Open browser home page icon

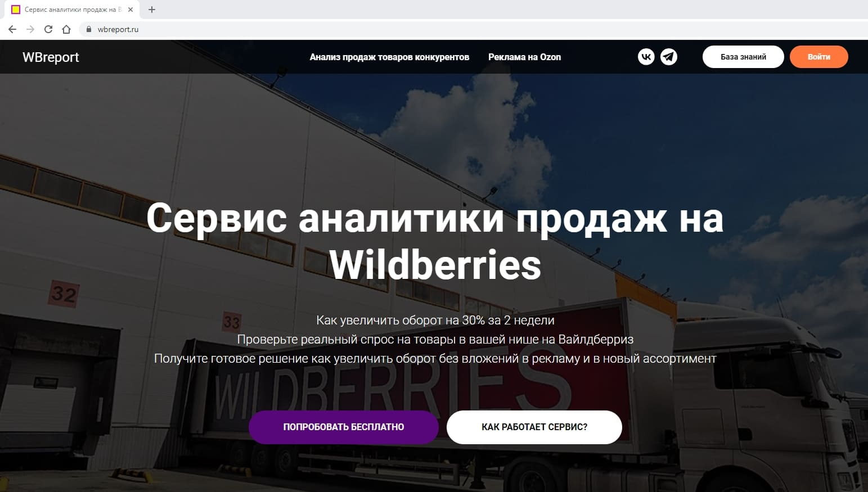(x=66, y=29)
